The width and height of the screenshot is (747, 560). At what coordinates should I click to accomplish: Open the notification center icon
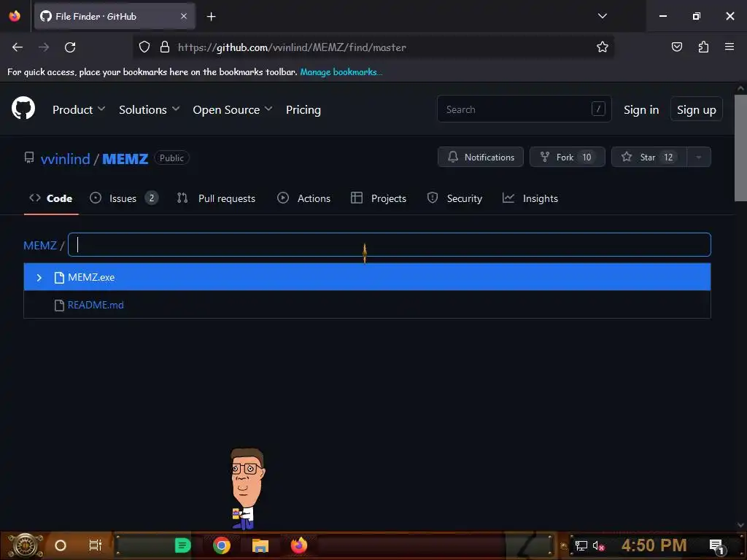(716, 545)
